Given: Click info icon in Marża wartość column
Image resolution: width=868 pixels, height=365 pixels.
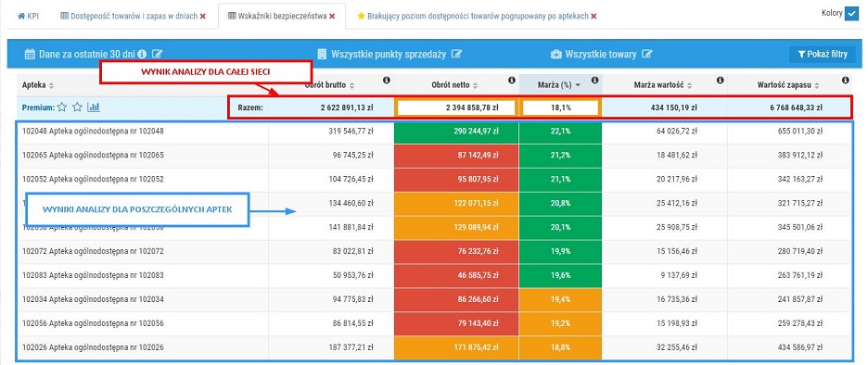Looking at the screenshot, I should [x=721, y=81].
